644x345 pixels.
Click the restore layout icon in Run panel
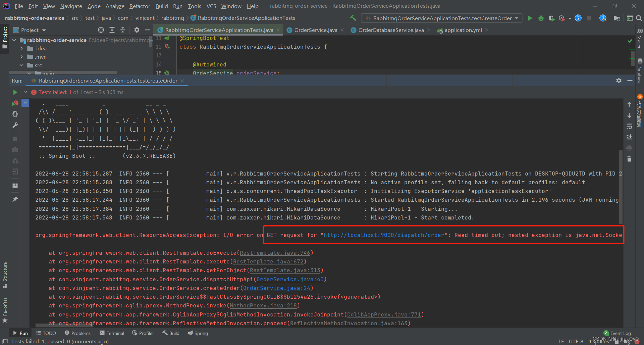[x=15, y=185]
